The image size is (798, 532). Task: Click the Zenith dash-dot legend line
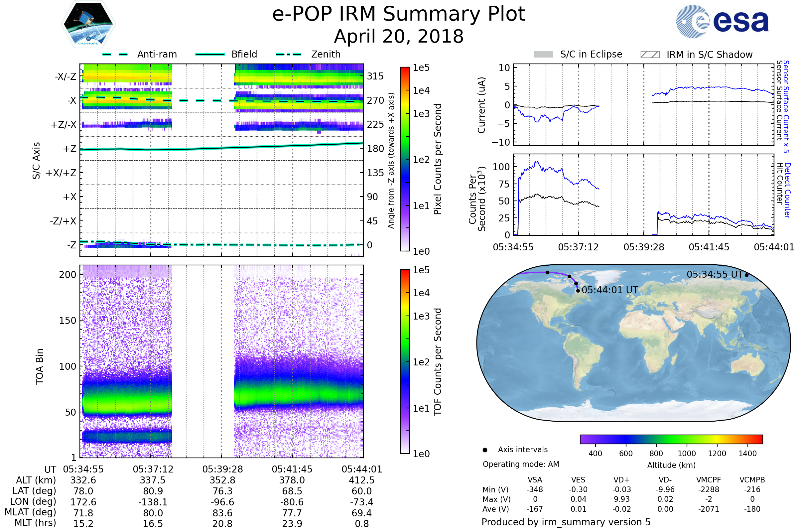click(x=289, y=54)
